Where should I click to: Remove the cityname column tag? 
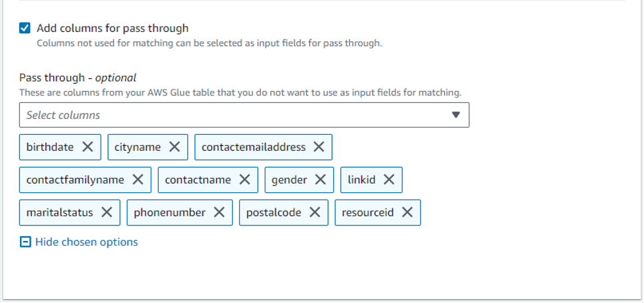pos(175,147)
